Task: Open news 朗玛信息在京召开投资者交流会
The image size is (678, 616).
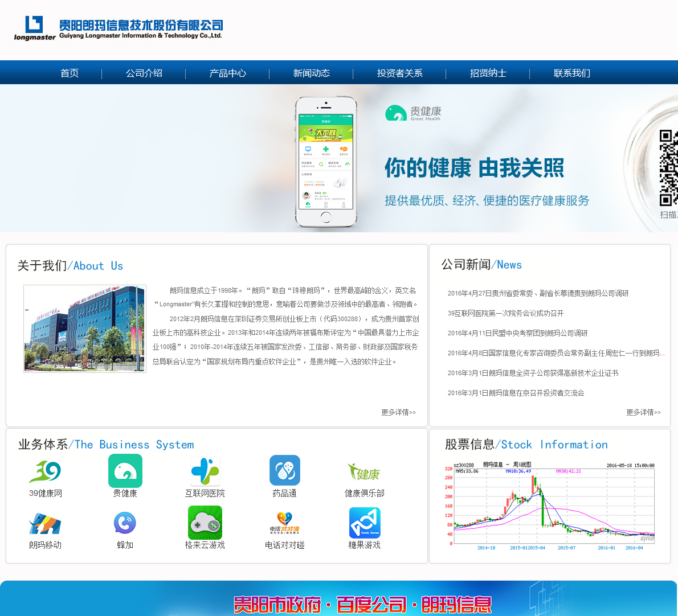Action: coord(516,393)
